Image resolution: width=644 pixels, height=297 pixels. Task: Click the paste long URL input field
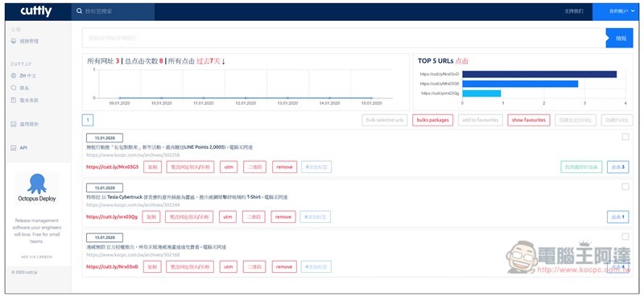(345, 38)
